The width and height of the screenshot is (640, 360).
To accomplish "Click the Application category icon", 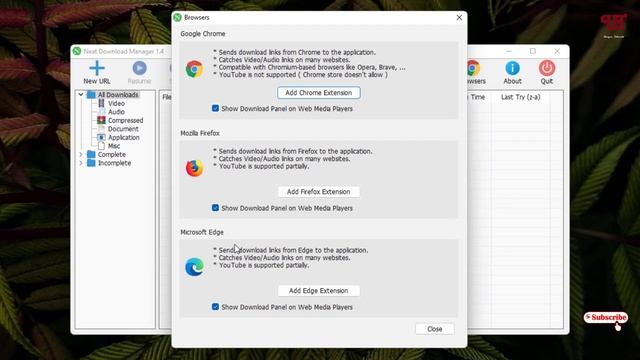I will (101, 138).
